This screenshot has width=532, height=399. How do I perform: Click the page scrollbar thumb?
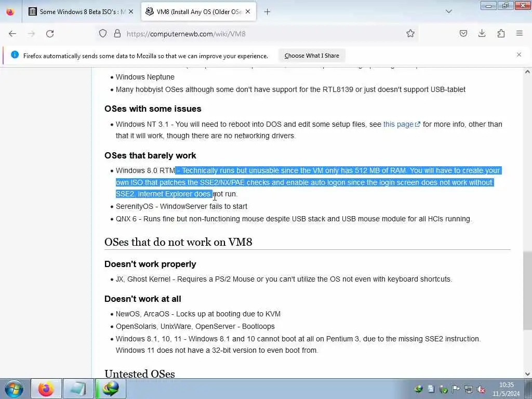[527, 290]
